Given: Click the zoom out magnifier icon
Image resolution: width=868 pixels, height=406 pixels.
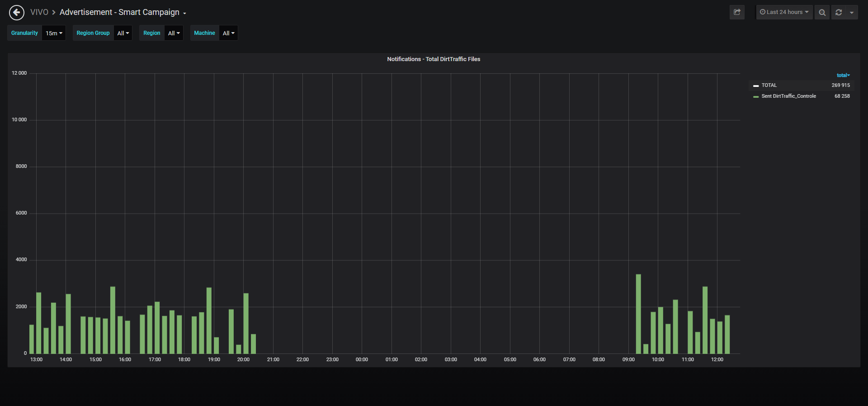Looking at the screenshot, I should pos(822,12).
